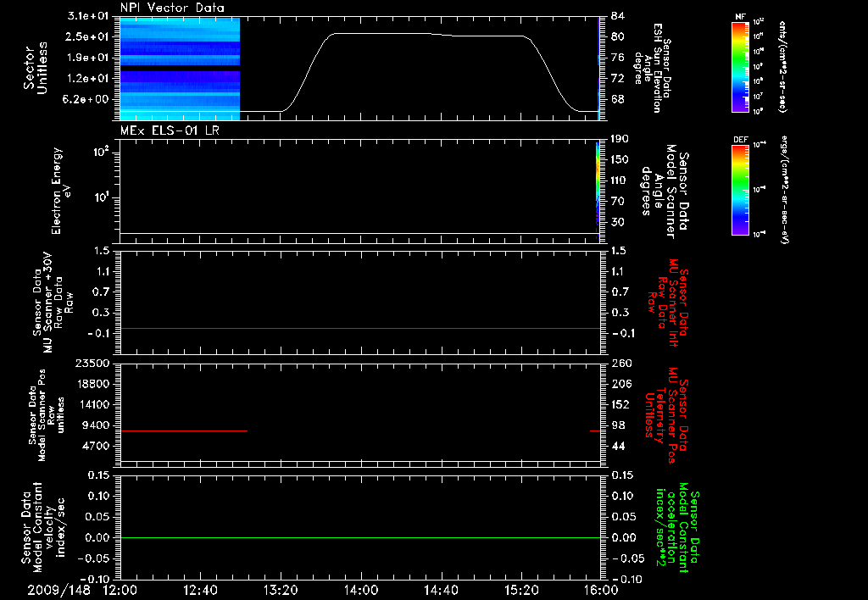Click the '15:20' time tick label
The height and width of the screenshot is (600, 868).
(x=521, y=590)
